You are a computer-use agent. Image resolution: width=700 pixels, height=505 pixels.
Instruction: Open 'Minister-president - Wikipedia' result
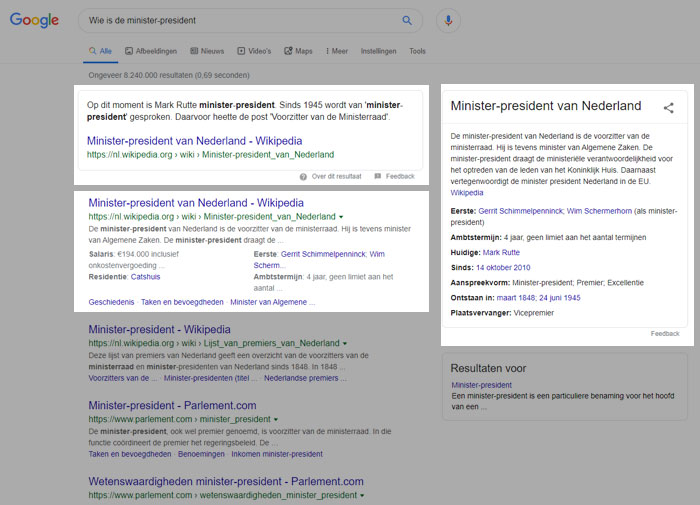[159, 330]
